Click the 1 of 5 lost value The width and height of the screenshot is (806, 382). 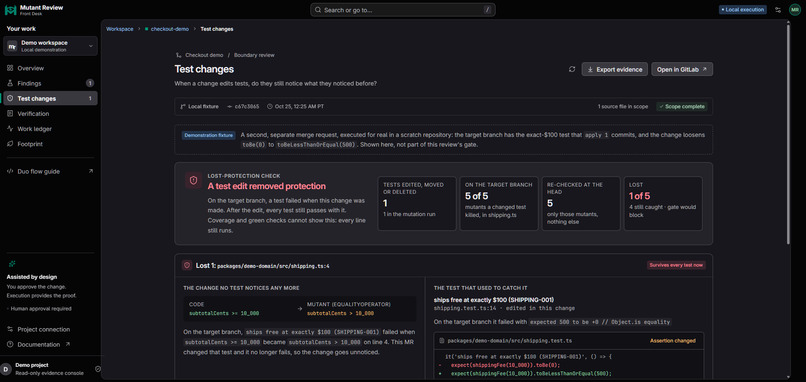tap(639, 195)
